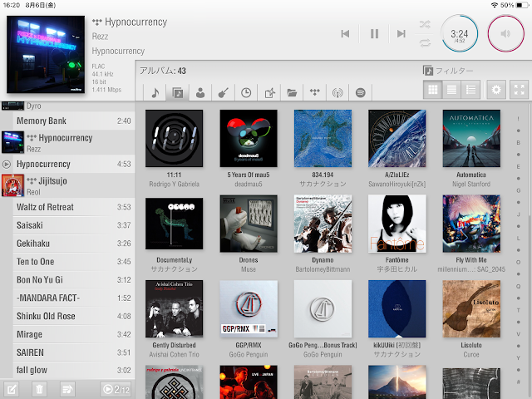532x399 pixels.
Task: Open the Folders browse icon
Action: point(292,92)
